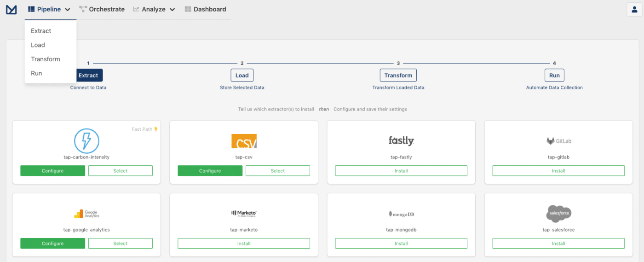
Task: Click the 'tap-carbon-intensity' name label
Action: [86, 157]
